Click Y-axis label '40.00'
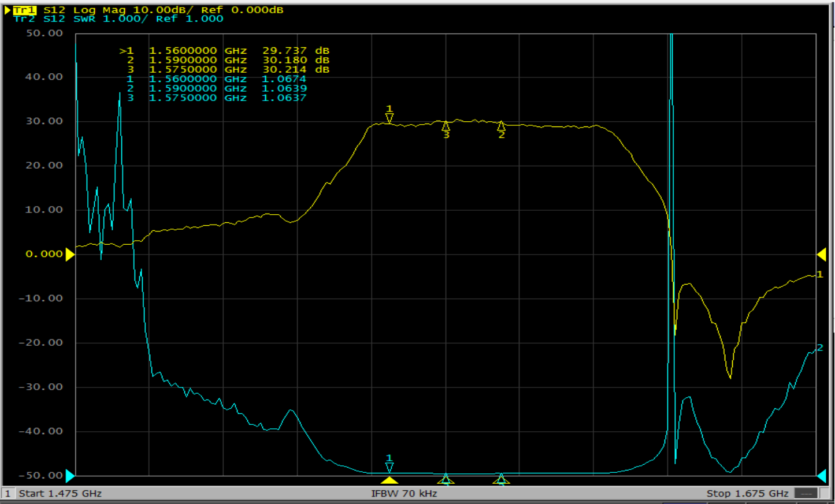This screenshot has width=835, height=504. (44, 77)
